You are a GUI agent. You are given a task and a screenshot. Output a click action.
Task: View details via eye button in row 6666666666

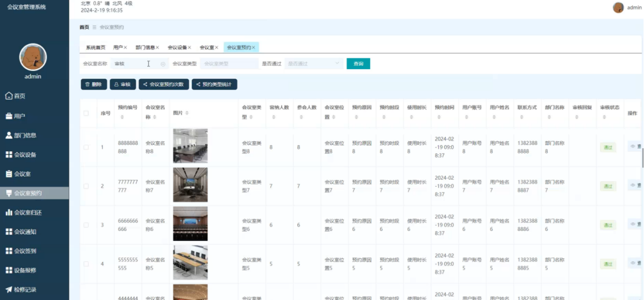[x=635, y=224]
